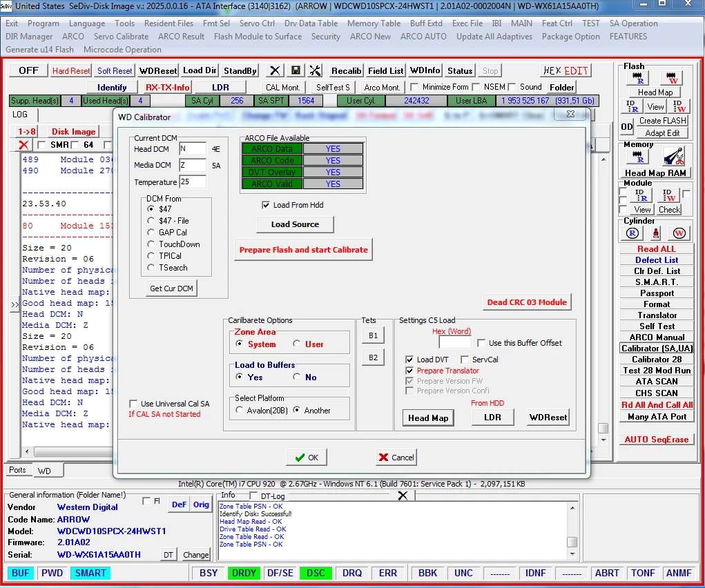
Task: Toggle the DT-Log checkbox
Action: [x=253, y=496]
